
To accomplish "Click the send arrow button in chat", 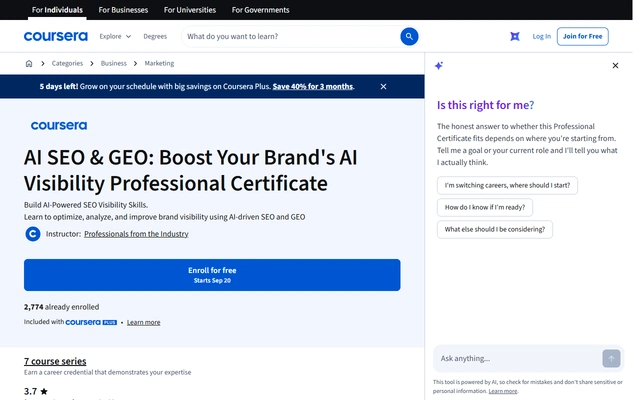I will [x=611, y=358].
